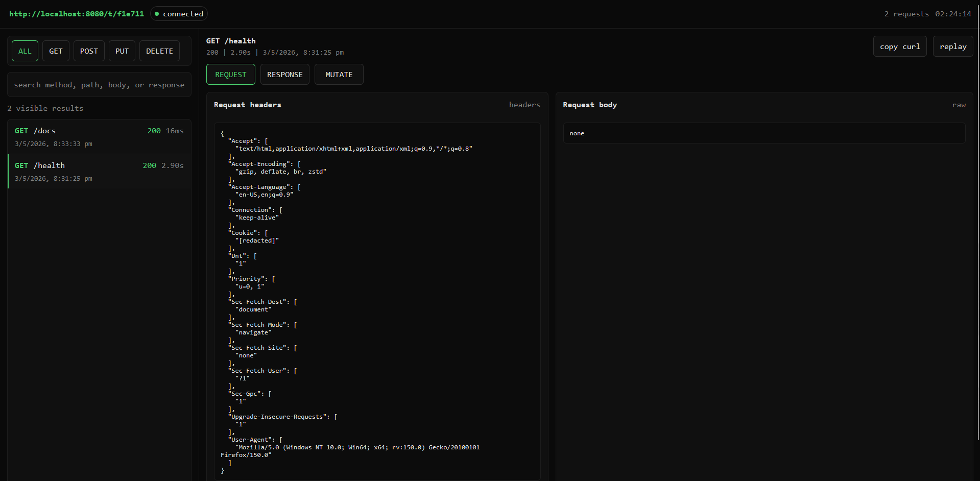Screen dimensions: 980x481
Task: Filter requests by DELETE method
Action: (x=159, y=51)
